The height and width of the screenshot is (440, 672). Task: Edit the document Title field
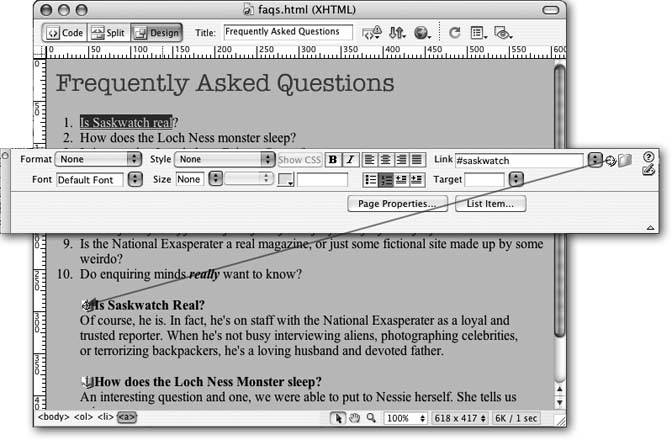tap(288, 32)
